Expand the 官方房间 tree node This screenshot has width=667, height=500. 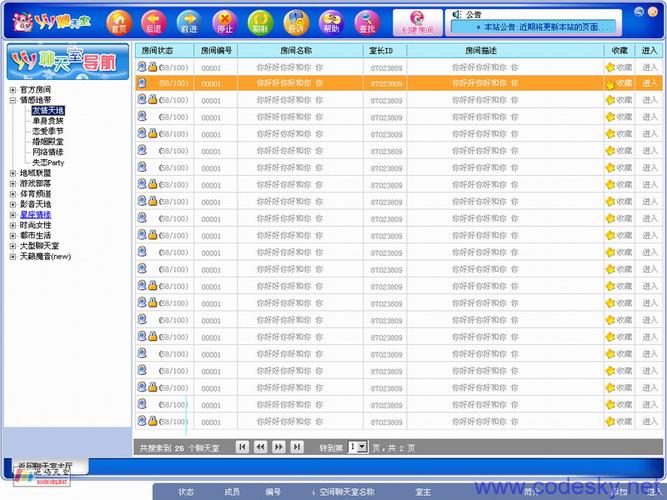coord(13,89)
